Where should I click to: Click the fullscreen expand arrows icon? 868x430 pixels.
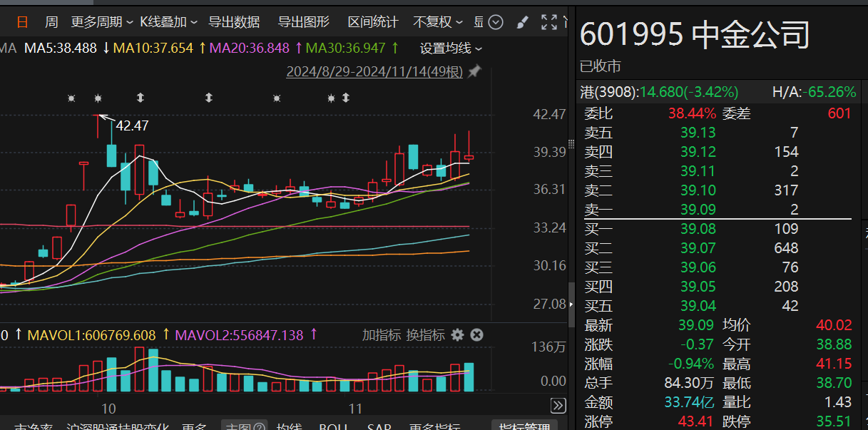coord(548,22)
